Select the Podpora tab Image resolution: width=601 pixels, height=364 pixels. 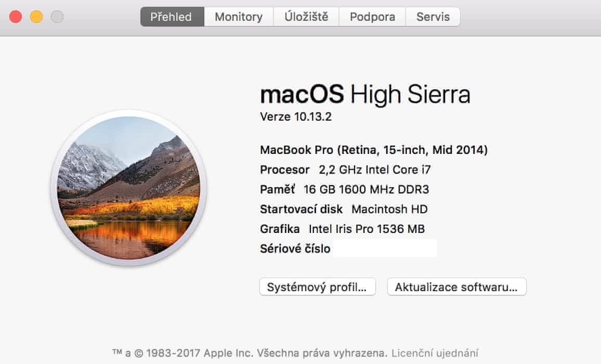point(372,17)
